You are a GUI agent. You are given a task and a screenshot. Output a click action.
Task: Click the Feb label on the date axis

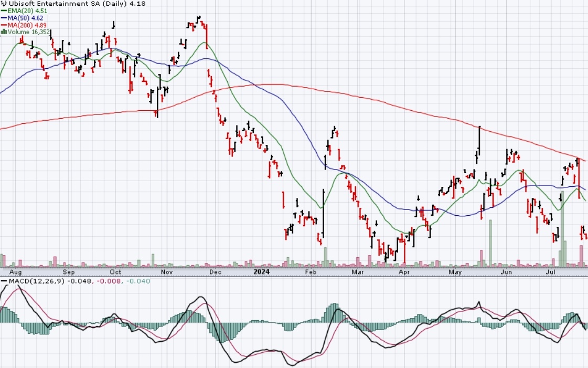[x=311, y=272]
